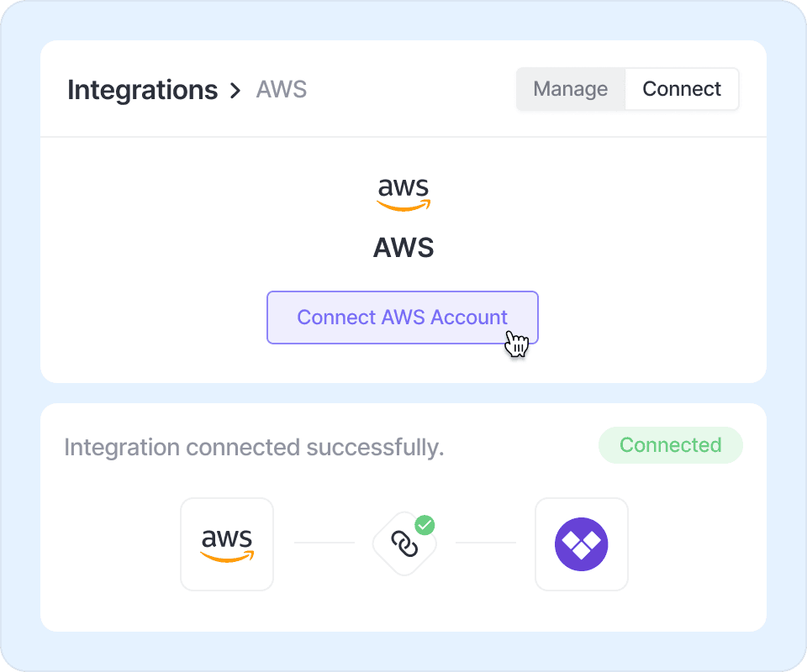The image size is (807, 672).
Task: Click the green Connected status badge
Action: tap(670, 445)
